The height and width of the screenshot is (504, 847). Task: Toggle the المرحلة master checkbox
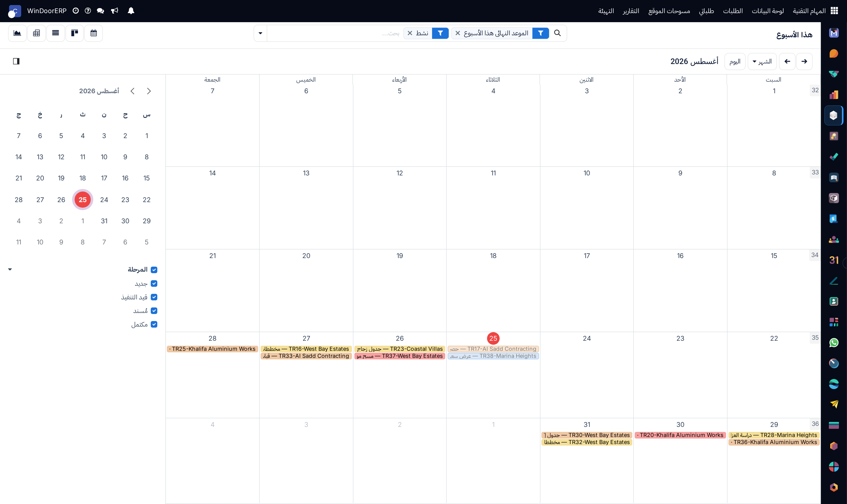pos(154,270)
